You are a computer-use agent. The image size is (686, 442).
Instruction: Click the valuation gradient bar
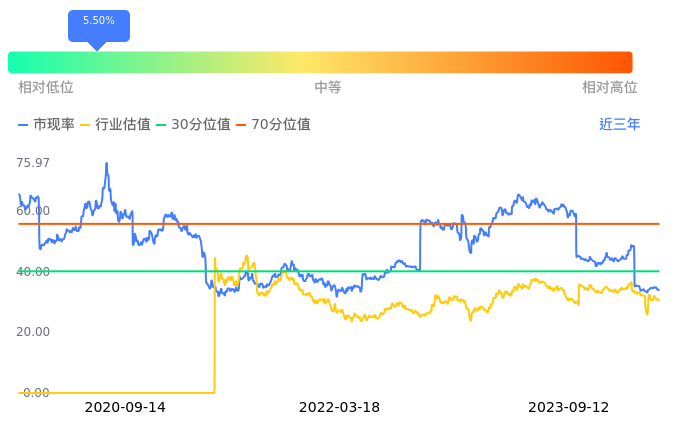point(320,62)
